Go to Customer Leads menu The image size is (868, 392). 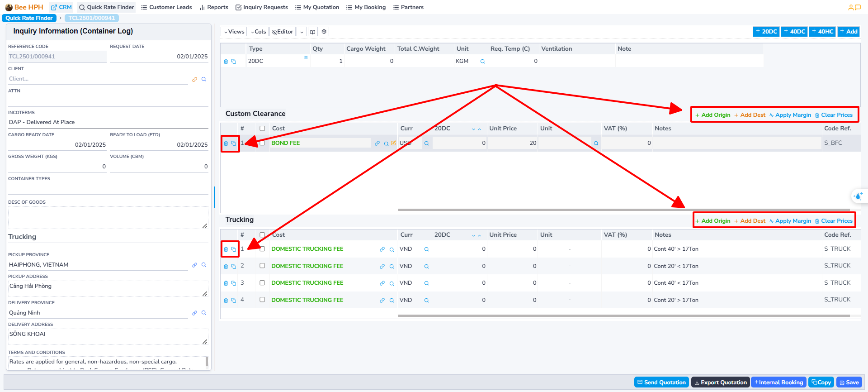click(x=166, y=7)
